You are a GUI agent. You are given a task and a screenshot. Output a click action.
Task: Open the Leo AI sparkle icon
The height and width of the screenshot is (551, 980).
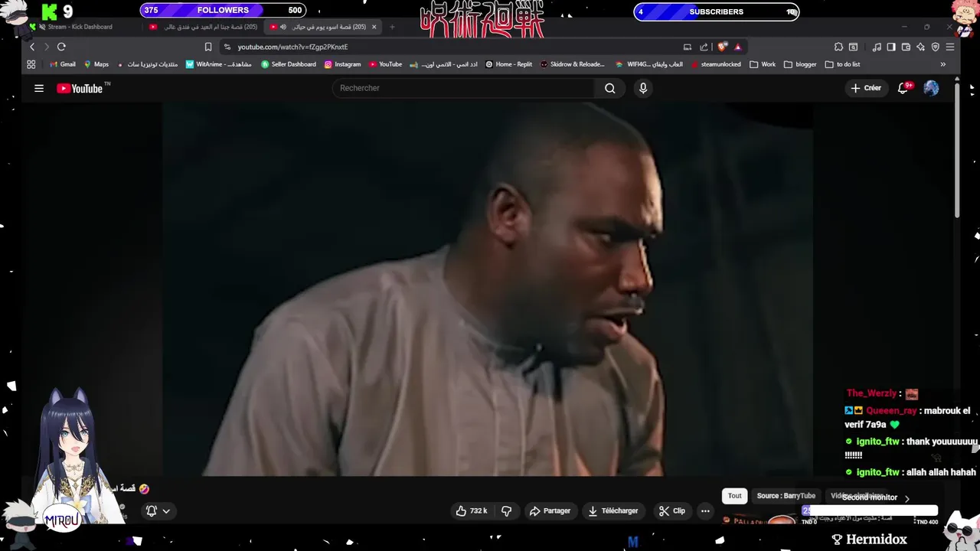coord(920,47)
